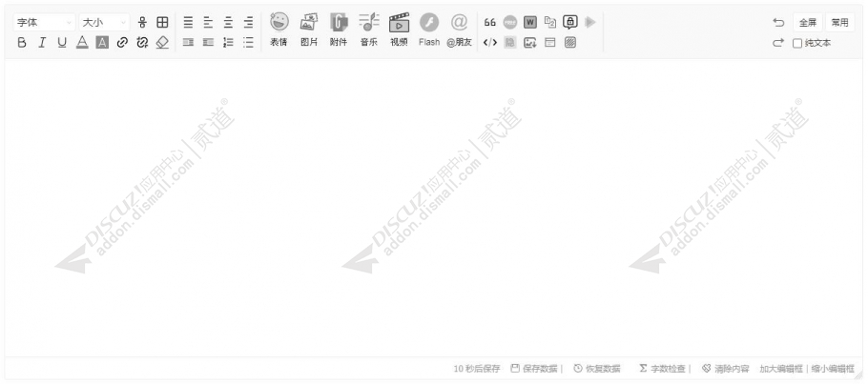Open the 图片 image upload tool
868x384 pixels.
pos(309,30)
